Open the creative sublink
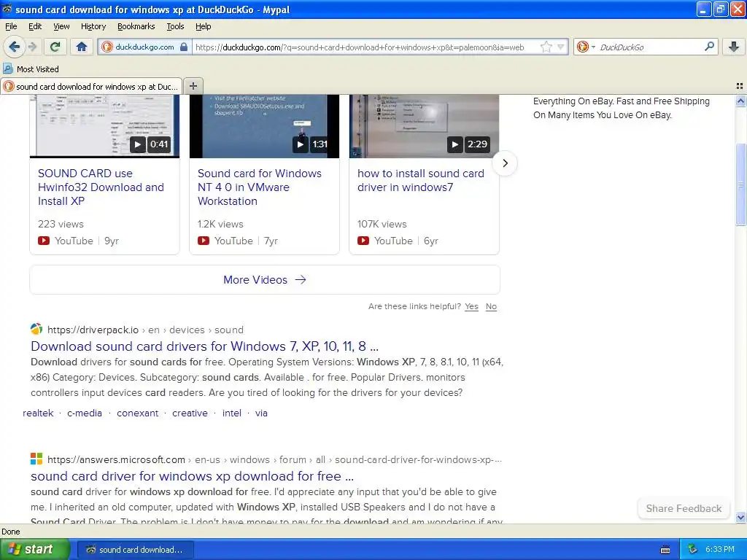747x560 pixels. point(190,413)
